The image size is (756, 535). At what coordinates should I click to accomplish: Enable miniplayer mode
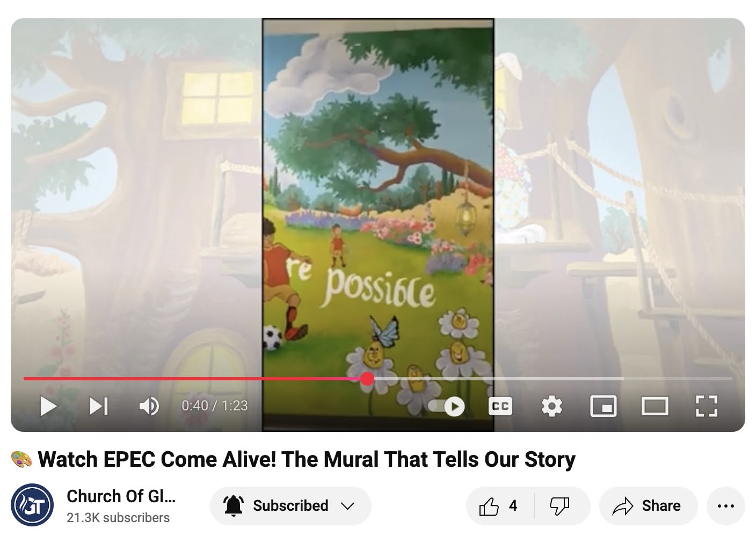click(604, 406)
